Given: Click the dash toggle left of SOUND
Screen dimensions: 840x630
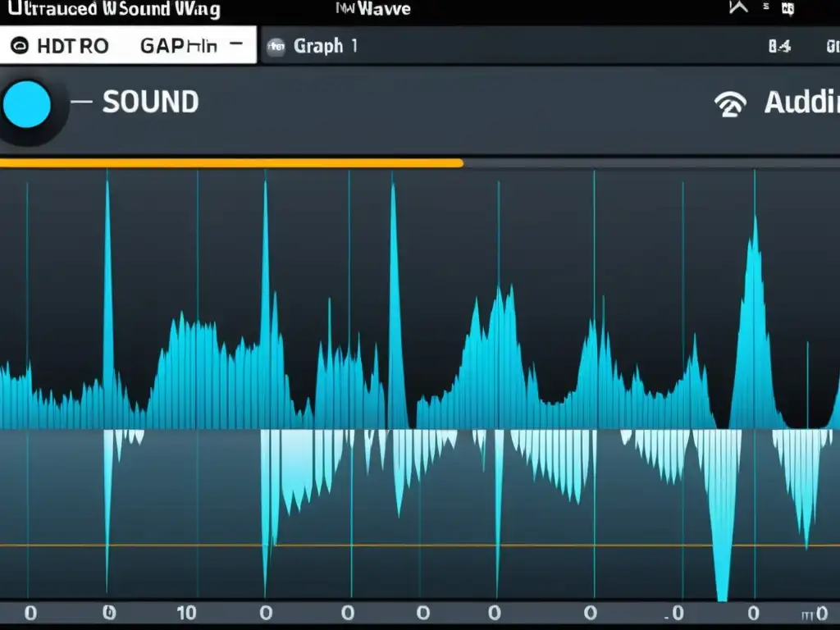Looking at the screenshot, I should tap(80, 103).
